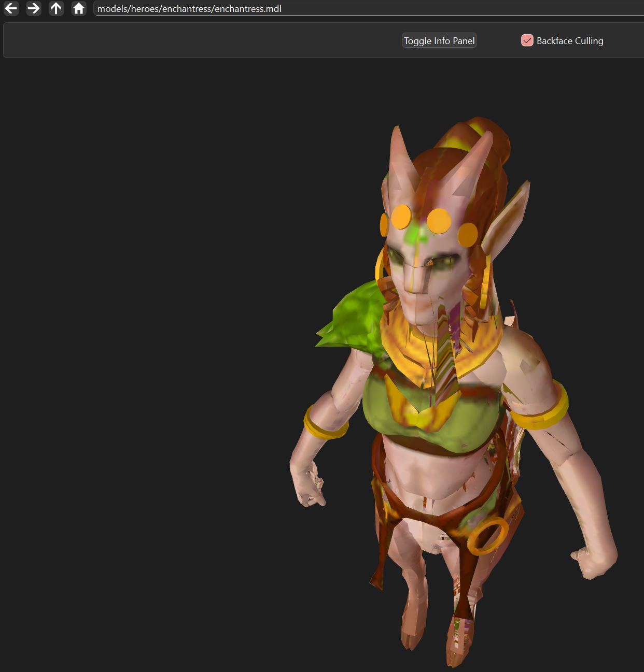Click the Backface Culling label text

pyautogui.click(x=570, y=40)
